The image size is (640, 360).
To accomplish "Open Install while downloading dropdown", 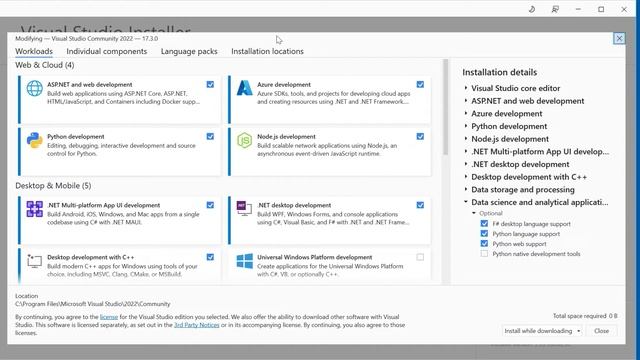I will (542, 331).
